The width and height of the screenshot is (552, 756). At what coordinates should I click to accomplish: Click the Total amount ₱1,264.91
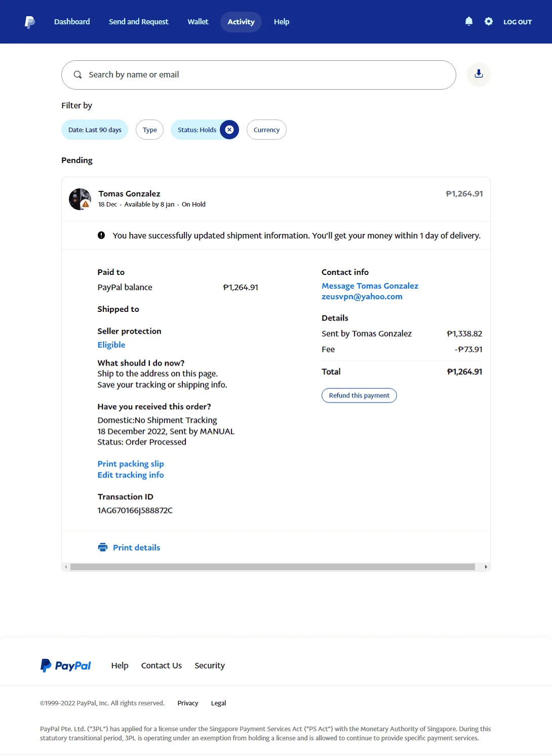click(464, 371)
